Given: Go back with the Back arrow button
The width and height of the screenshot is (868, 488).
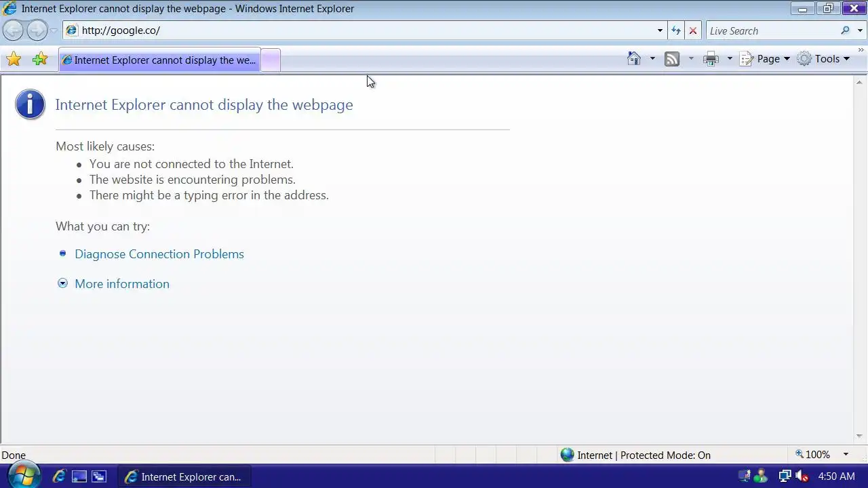Looking at the screenshot, I should pos(14,30).
